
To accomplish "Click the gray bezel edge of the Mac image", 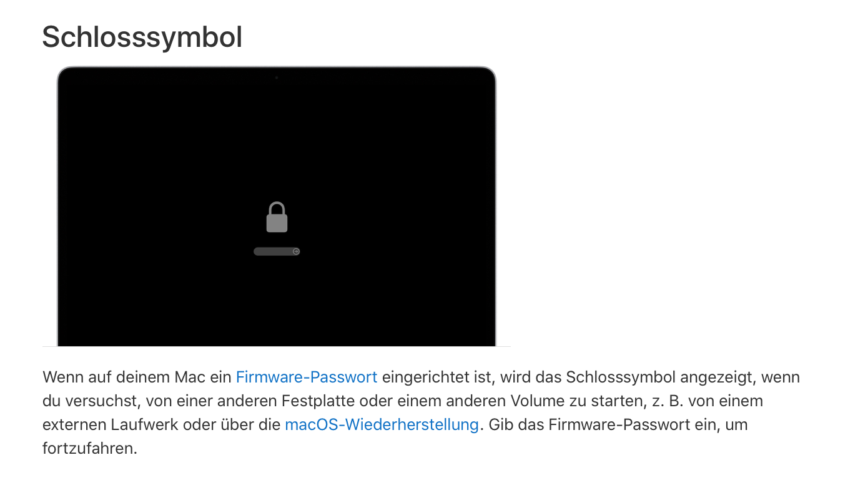I will point(58,206).
